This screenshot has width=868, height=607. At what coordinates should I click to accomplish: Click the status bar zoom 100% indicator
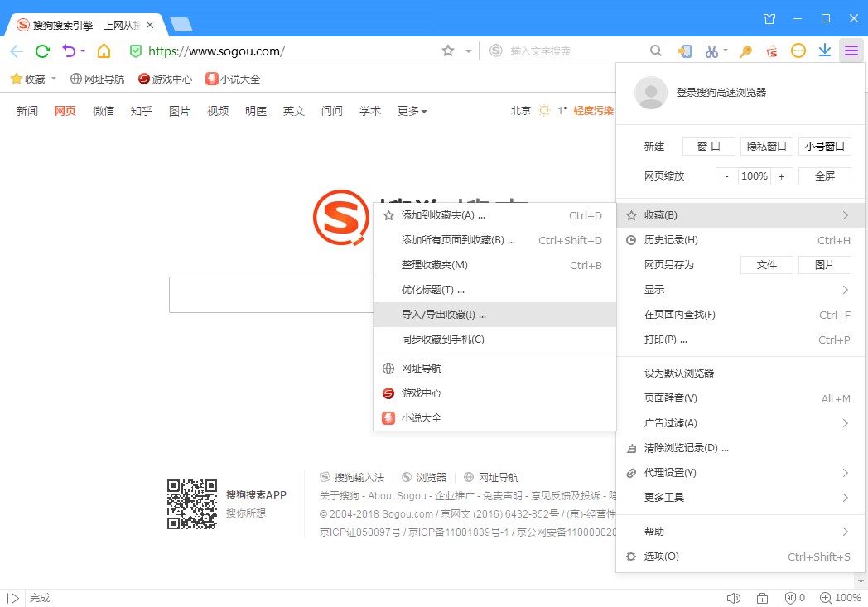click(x=841, y=598)
